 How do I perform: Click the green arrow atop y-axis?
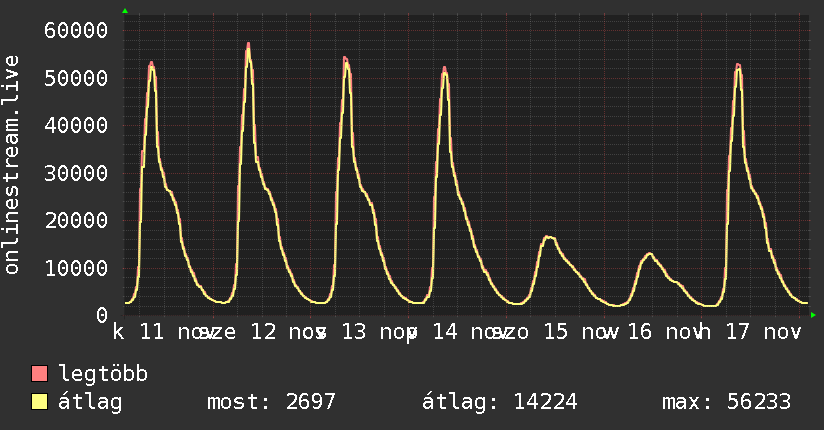tap(125, 11)
